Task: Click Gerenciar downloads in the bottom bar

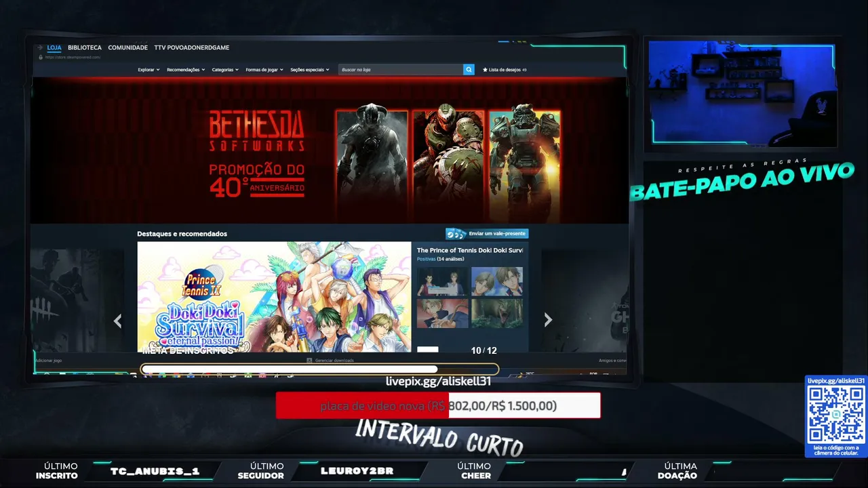Action: [x=334, y=361]
